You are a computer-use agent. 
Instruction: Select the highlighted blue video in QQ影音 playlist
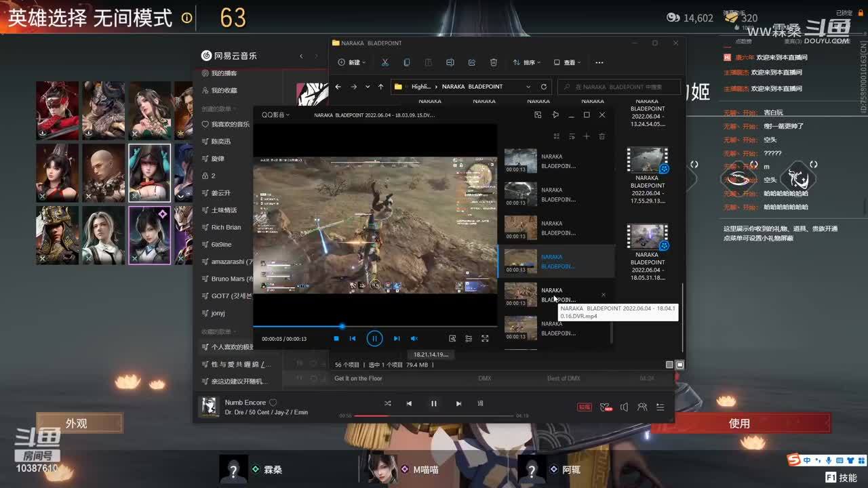pos(556,262)
